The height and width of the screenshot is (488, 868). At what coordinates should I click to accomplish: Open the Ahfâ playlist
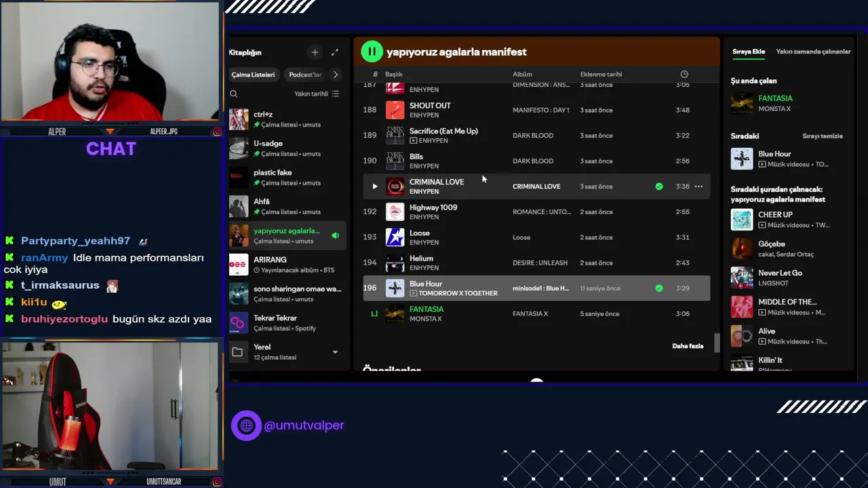287,206
